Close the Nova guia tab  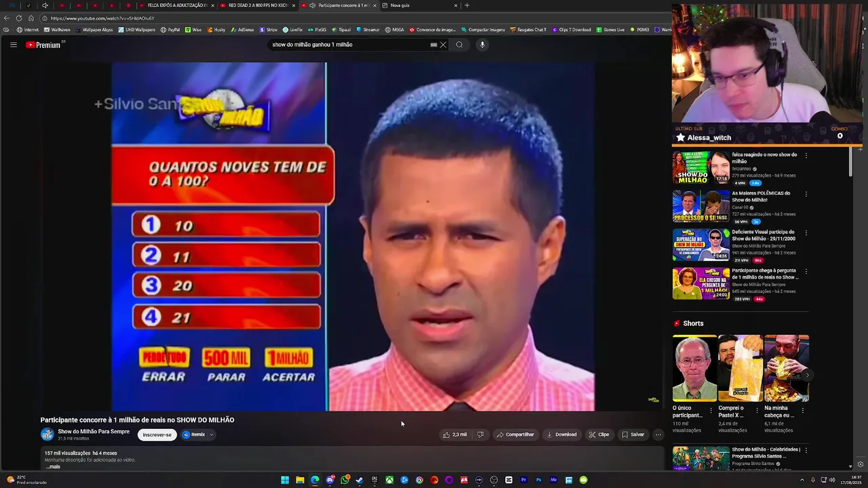pos(455,5)
